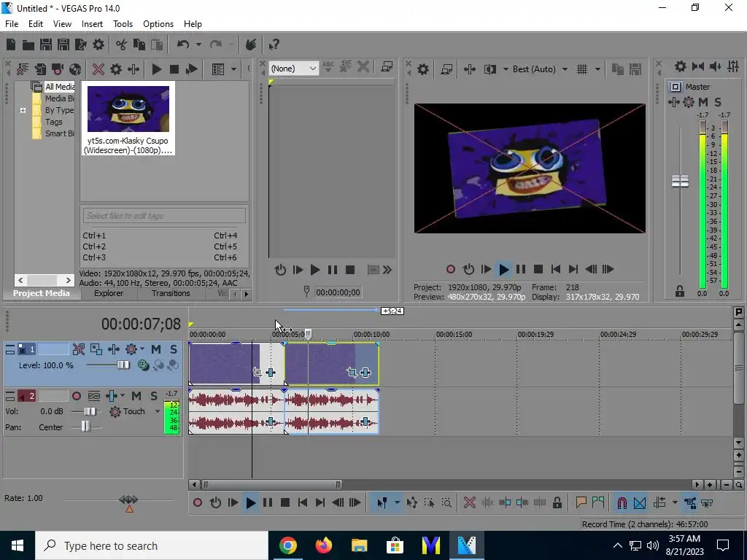Viewport: 747px width, 560px height.
Task: Click Split Screen View icon in preview toolbar
Action: (x=489, y=69)
